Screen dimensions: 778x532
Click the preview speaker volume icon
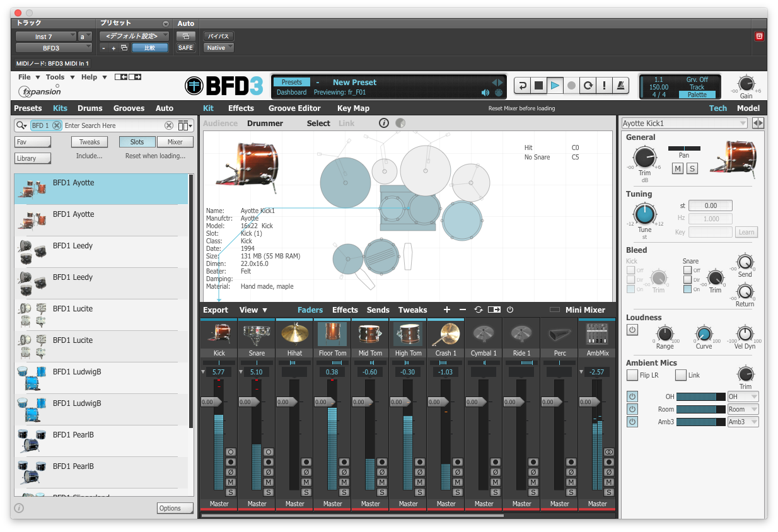pyautogui.click(x=485, y=93)
